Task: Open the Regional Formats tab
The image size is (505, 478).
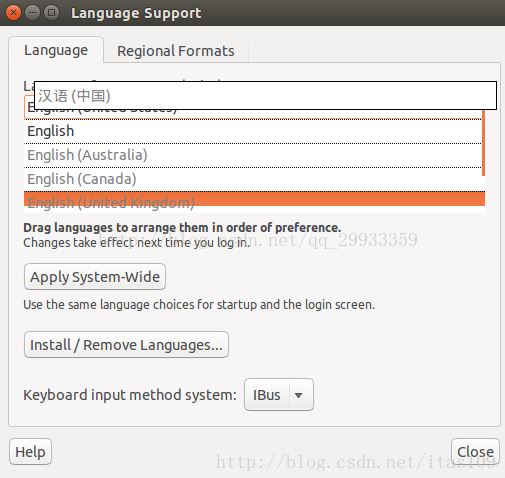Action: pos(176,51)
